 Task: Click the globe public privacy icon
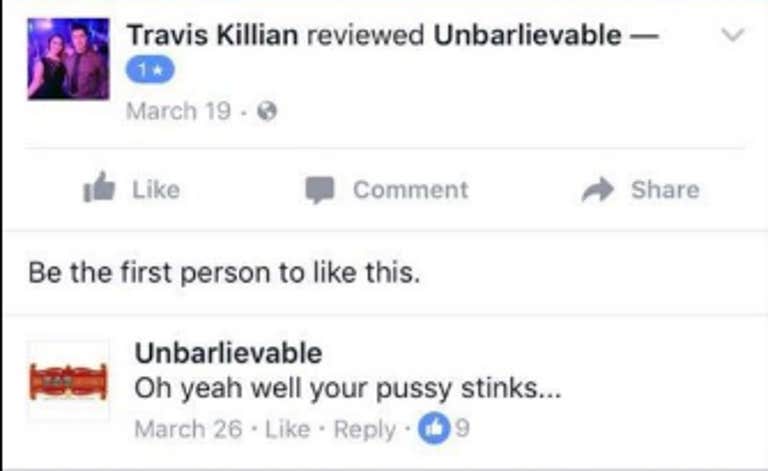point(267,111)
